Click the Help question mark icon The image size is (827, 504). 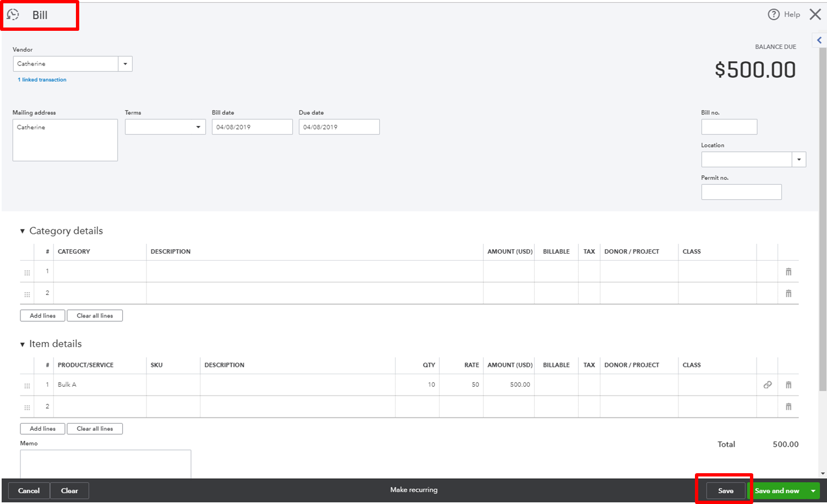click(x=774, y=14)
